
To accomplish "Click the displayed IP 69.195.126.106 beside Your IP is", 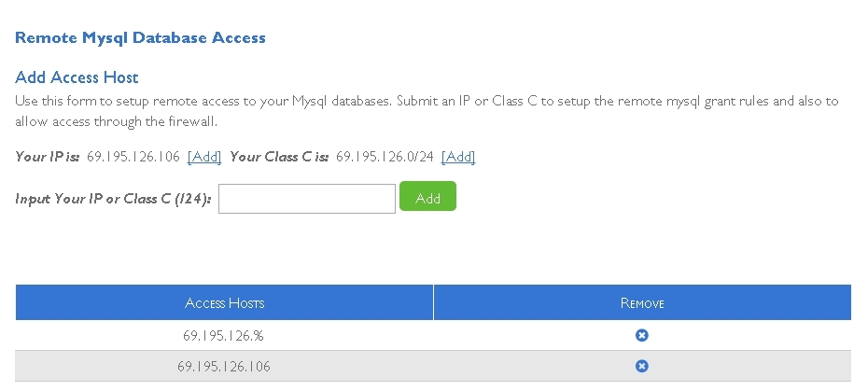I will [x=133, y=157].
